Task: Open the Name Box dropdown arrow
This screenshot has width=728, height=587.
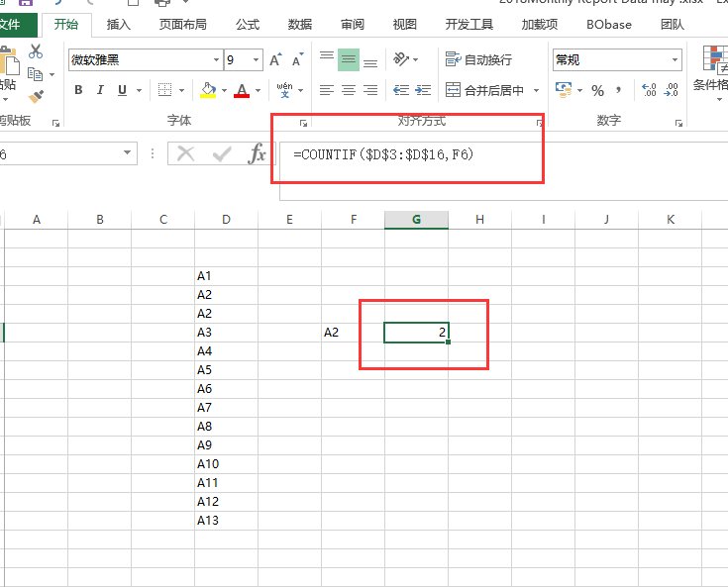Action: 127,152
